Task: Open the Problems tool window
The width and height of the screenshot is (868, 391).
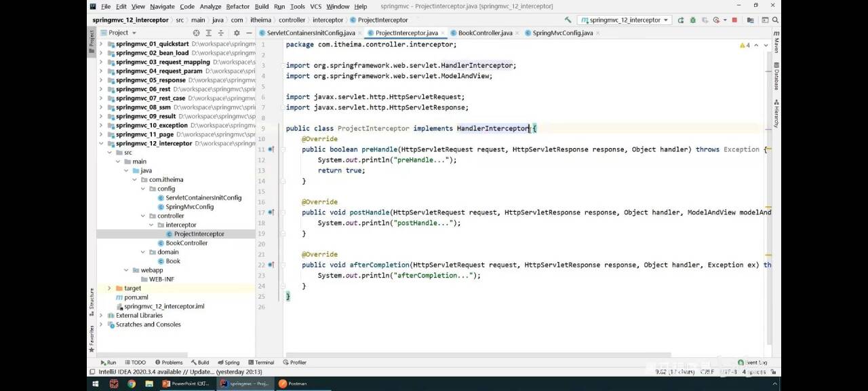Action: coord(169,362)
